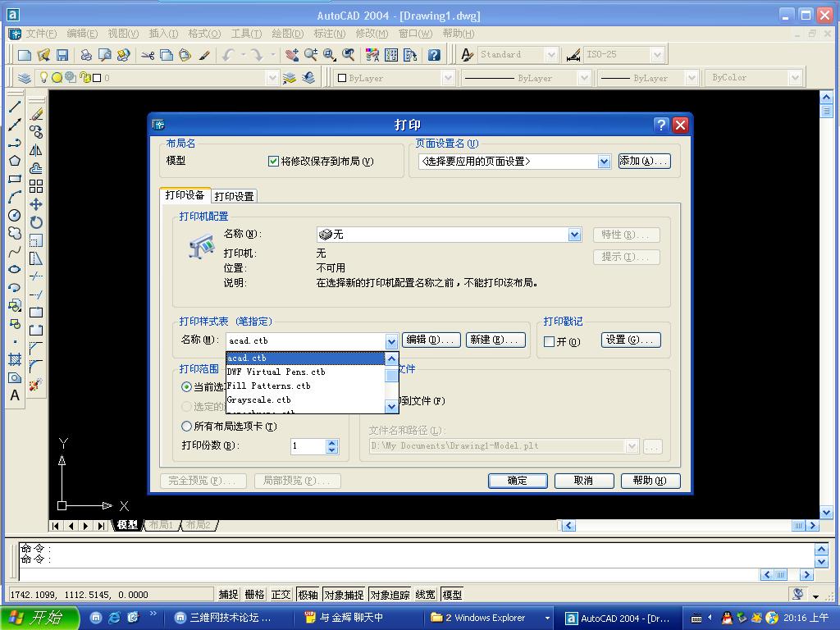The width and height of the screenshot is (840, 630).
Task: Click the 确定 button
Action: [518, 481]
